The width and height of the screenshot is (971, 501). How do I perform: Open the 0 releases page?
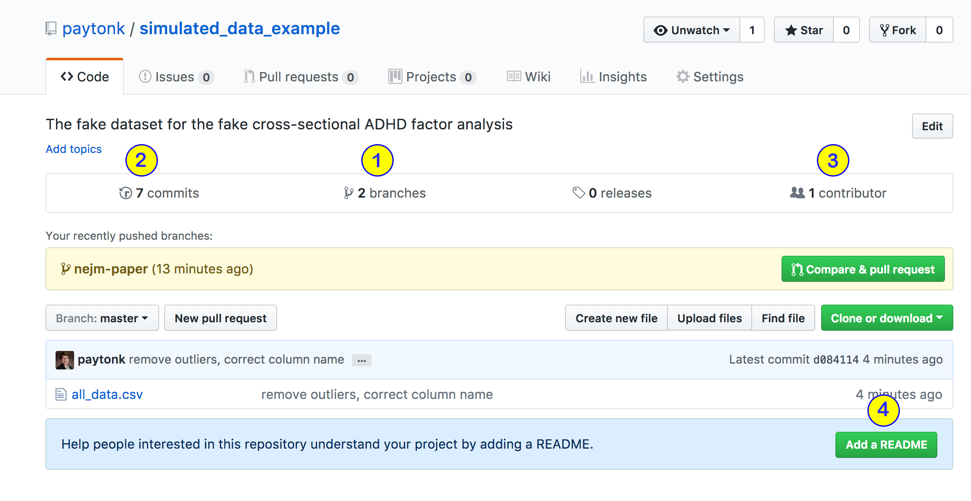click(x=612, y=193)
